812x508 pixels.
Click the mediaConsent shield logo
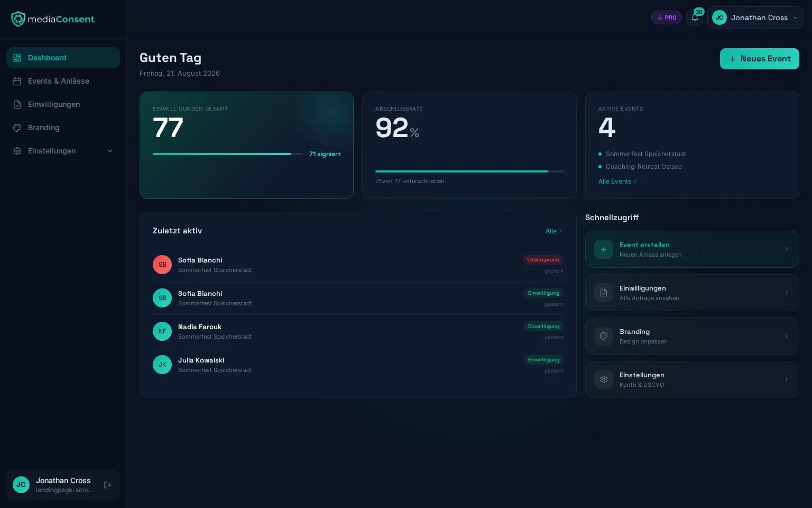pyautogui.click(x=18, y=19)
